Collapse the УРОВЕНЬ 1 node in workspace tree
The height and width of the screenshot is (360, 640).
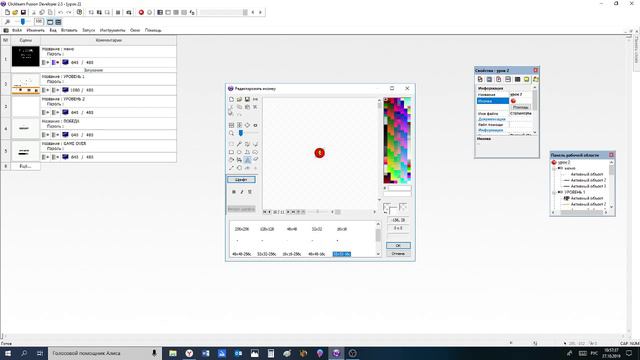point(554,192)
